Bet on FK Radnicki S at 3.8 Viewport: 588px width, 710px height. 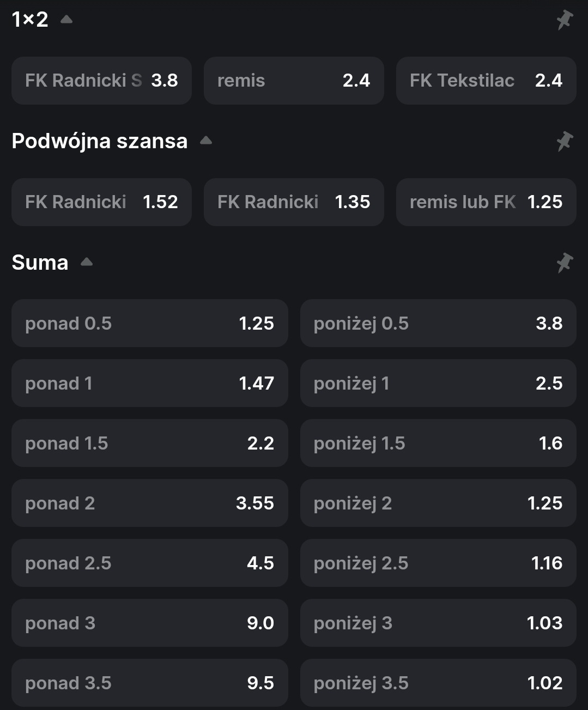click(x=101, y=81)
